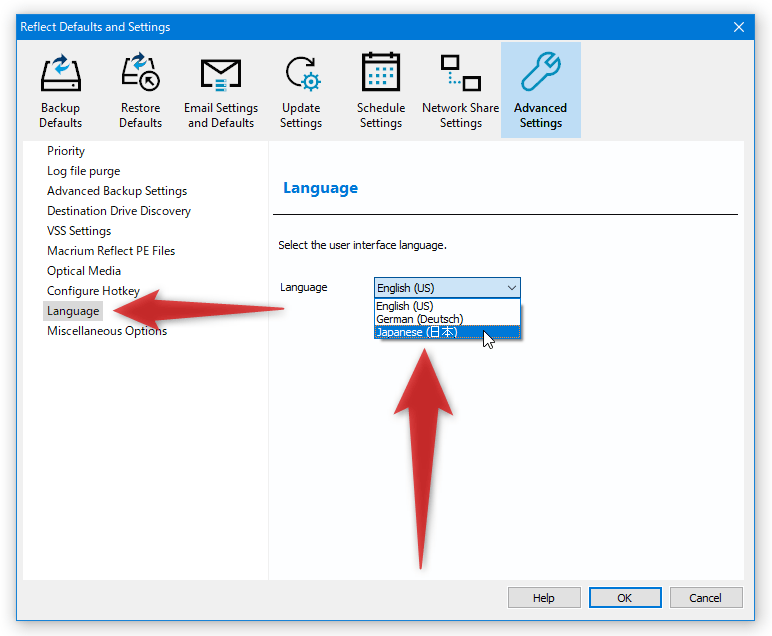Dismiss the dialog with Cancel
The image size is (772, 636).
pos(706,598)
